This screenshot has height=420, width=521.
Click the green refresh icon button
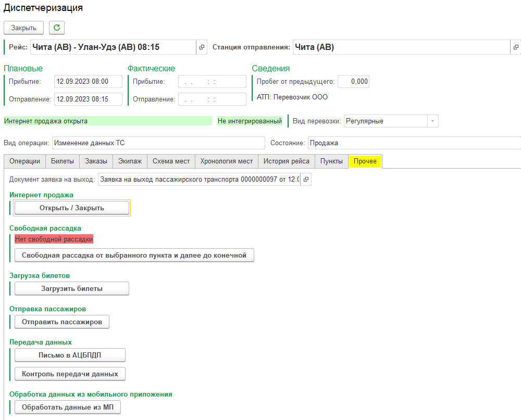tap(57, 28)
